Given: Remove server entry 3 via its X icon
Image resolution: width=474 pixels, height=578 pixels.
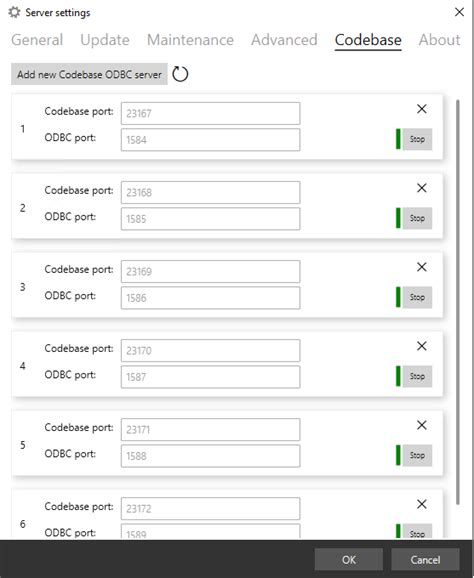Looking at the screenshot, I should [422, 267].
